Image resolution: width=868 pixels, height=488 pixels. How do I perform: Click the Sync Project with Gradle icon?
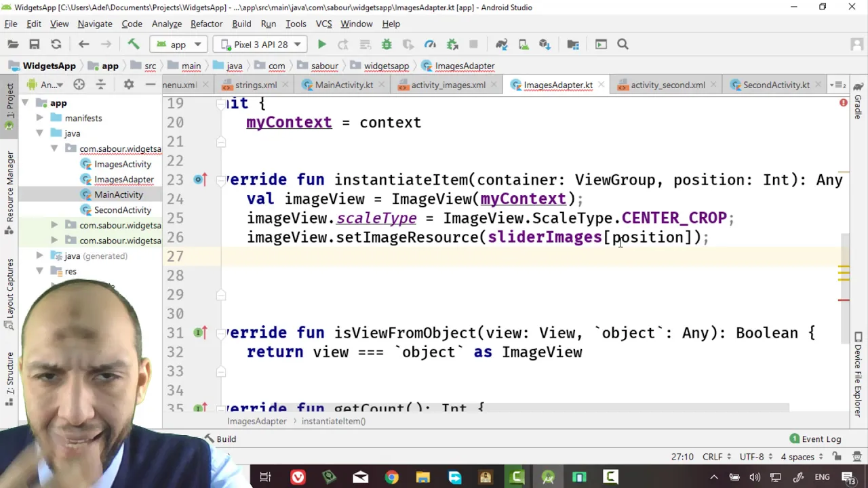coord(501,45)
